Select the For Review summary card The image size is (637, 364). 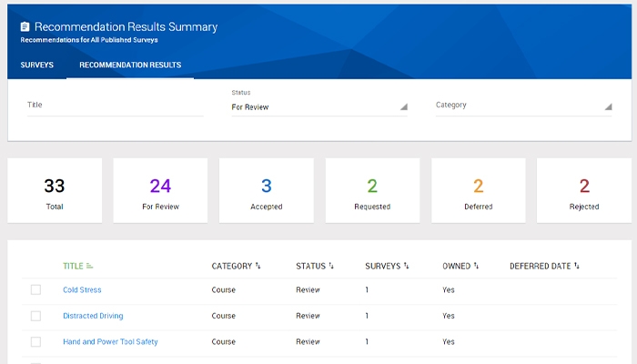[160, 191]
